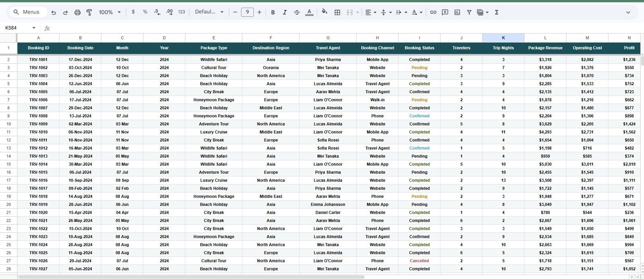Toggle strikethrough formatting
This screenshot has width=644, height=279.
[297, 12]
